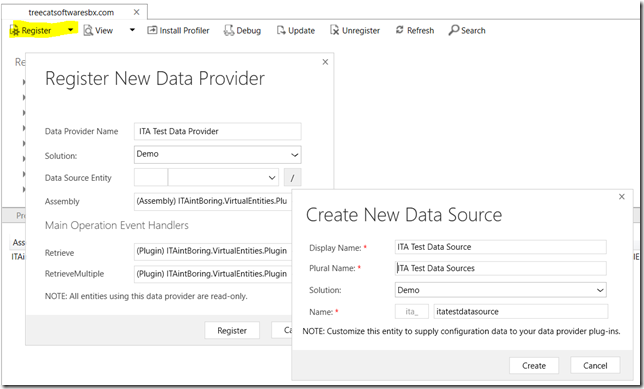Close the treecatsoftwaresbx.com tab

click(x=136, y=12)
